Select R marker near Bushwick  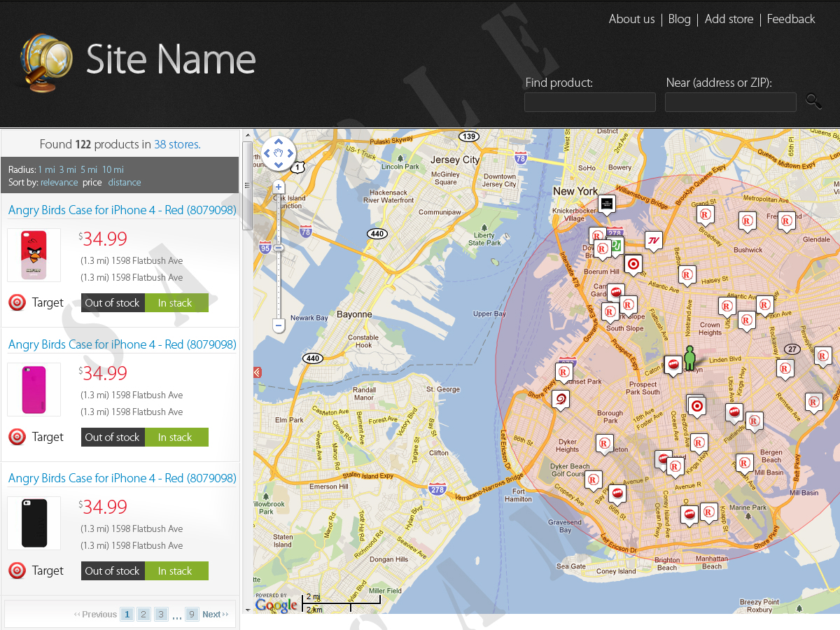[747, 222]
